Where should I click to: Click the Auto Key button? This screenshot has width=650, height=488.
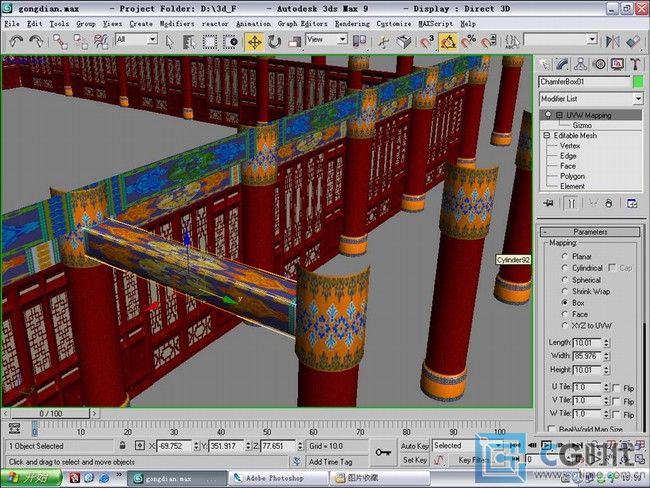[x=414, y=446]
